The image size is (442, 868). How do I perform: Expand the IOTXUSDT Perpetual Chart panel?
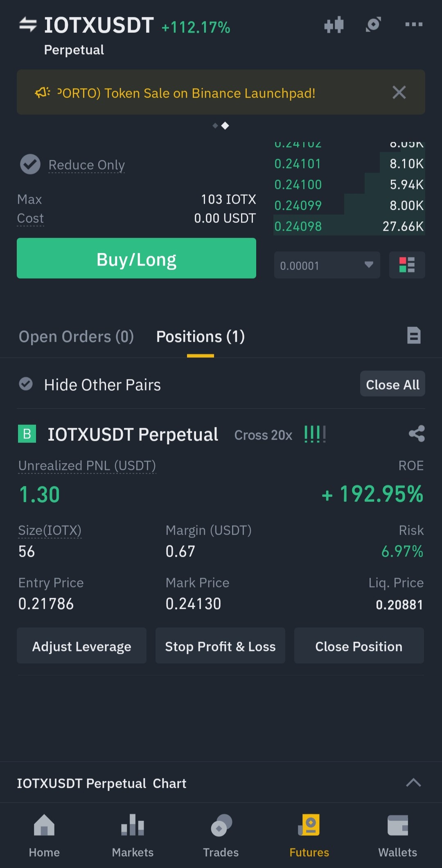click(x=413, y=783)
